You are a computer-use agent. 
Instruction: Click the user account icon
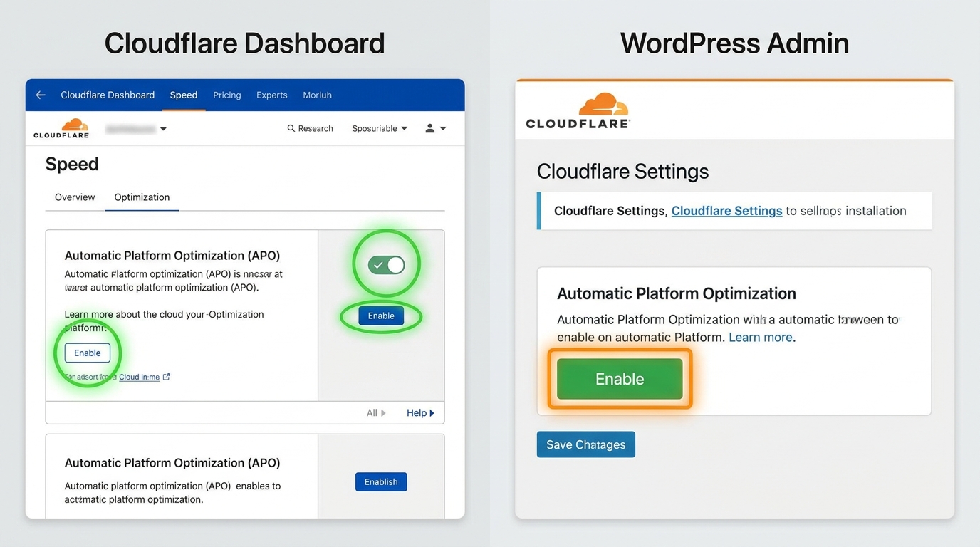pyautogui.click(x=431, y=128)
